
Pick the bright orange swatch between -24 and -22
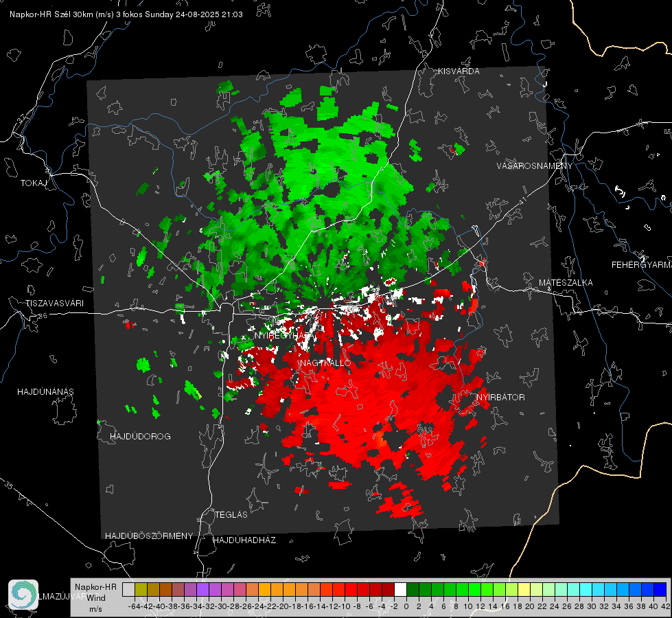click(264, 589)
